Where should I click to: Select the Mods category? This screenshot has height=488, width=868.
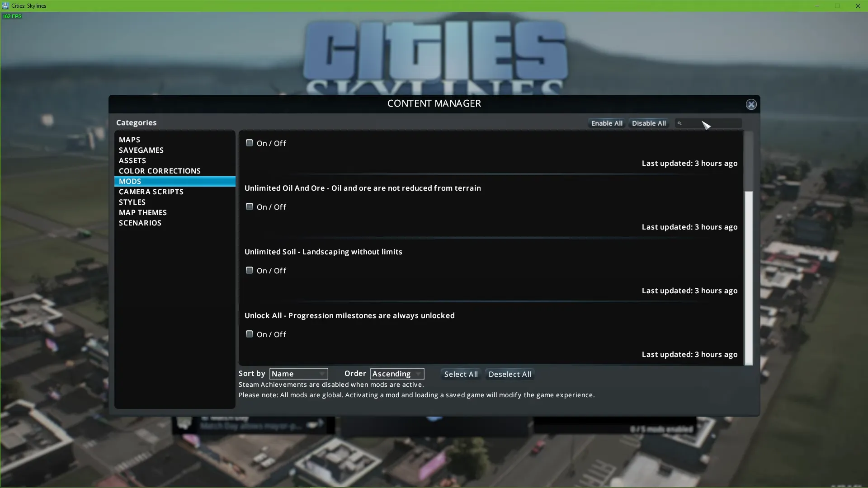[175, 181]
